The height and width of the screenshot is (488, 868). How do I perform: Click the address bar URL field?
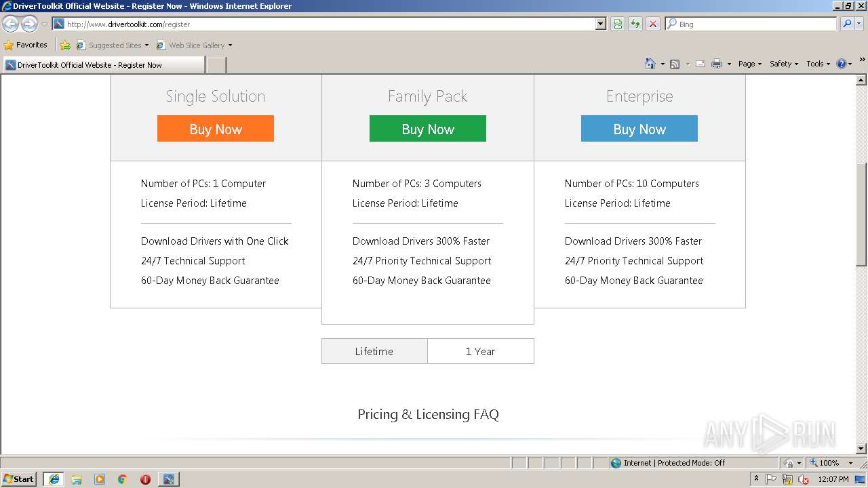pos(324,24)
